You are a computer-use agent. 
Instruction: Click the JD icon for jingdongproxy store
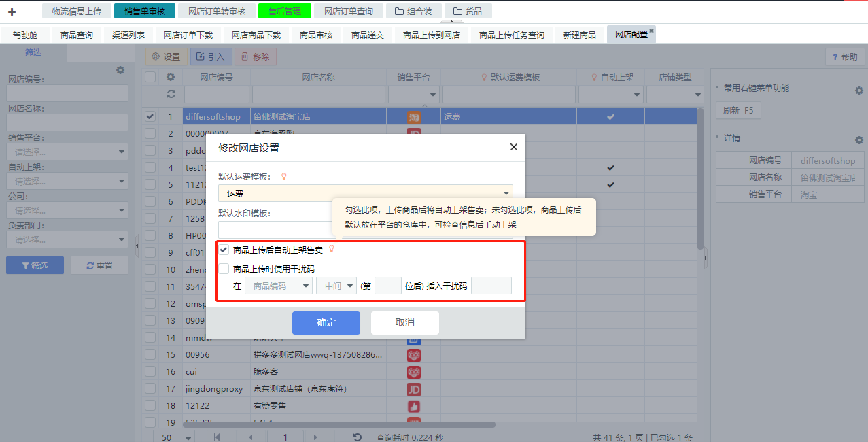[413, 389]
